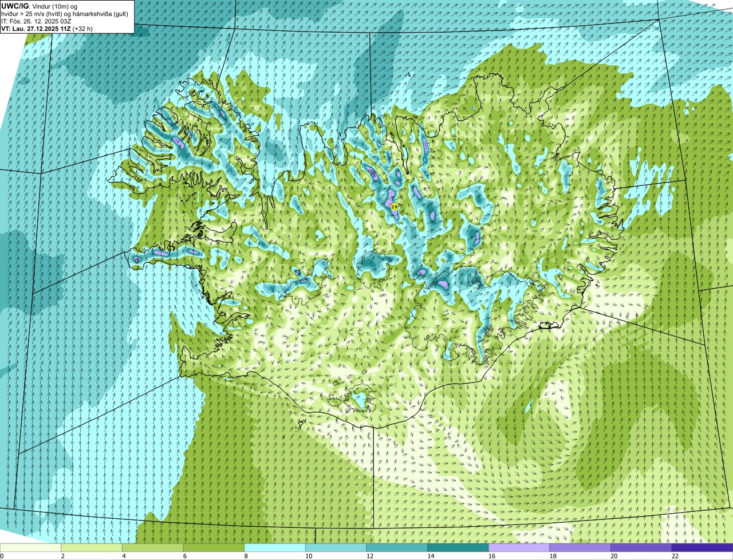This screenshot has width=733, height=560.
Task: Click the 12–14 m/s teal legend swatch
Action: click(397, 547)
